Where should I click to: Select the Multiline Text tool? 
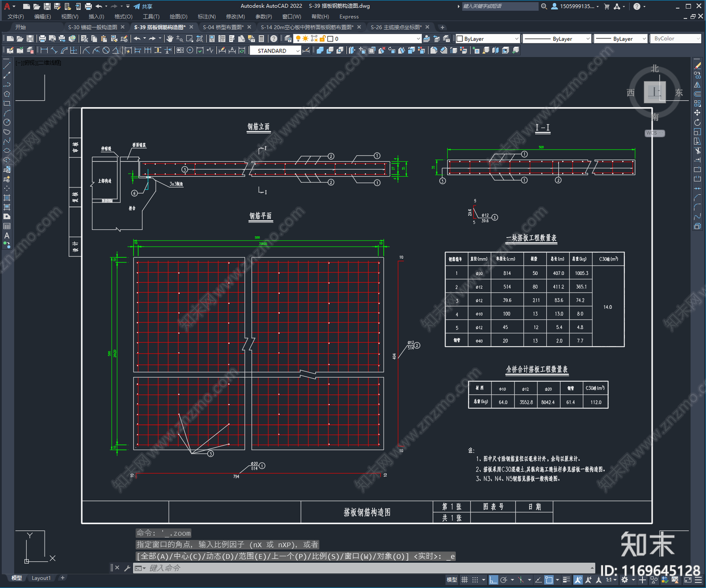pyautogui.click(x=7, y=236)
